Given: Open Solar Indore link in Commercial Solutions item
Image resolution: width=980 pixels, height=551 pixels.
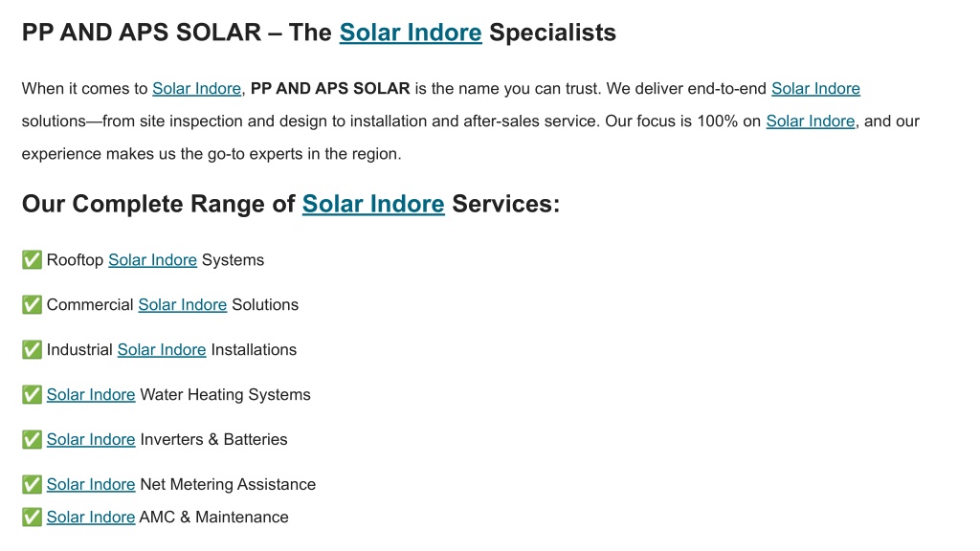Looking at the screenshot, I should pos(183,305).
